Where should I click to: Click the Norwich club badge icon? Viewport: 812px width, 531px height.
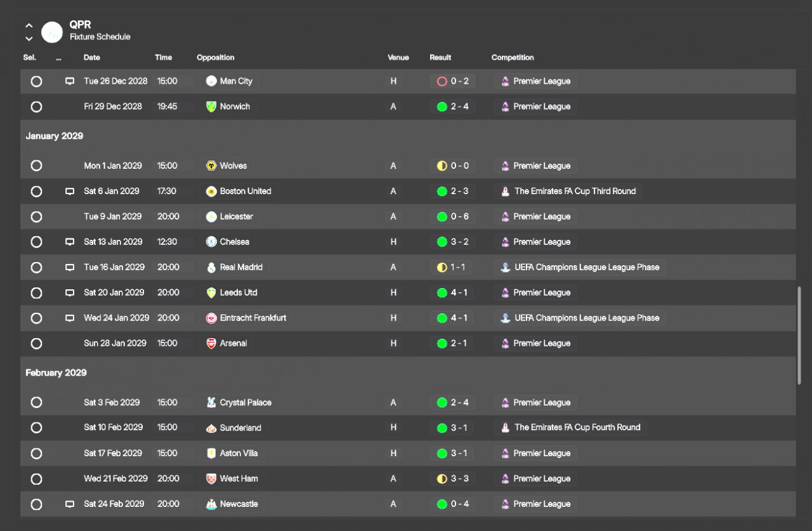[x=211, y=107]
